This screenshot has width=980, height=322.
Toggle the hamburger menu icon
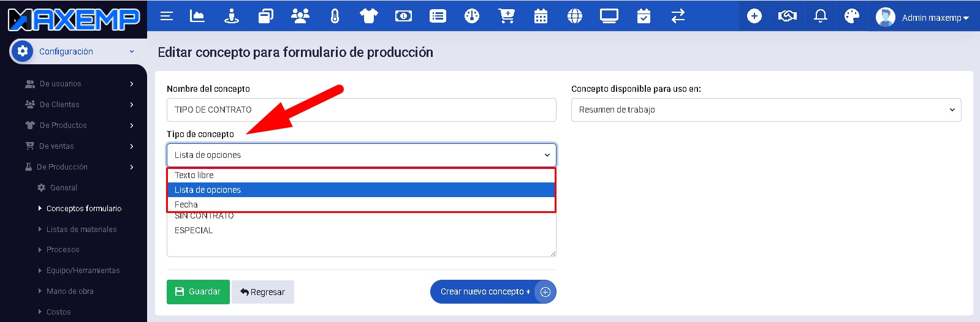point(167,17)
